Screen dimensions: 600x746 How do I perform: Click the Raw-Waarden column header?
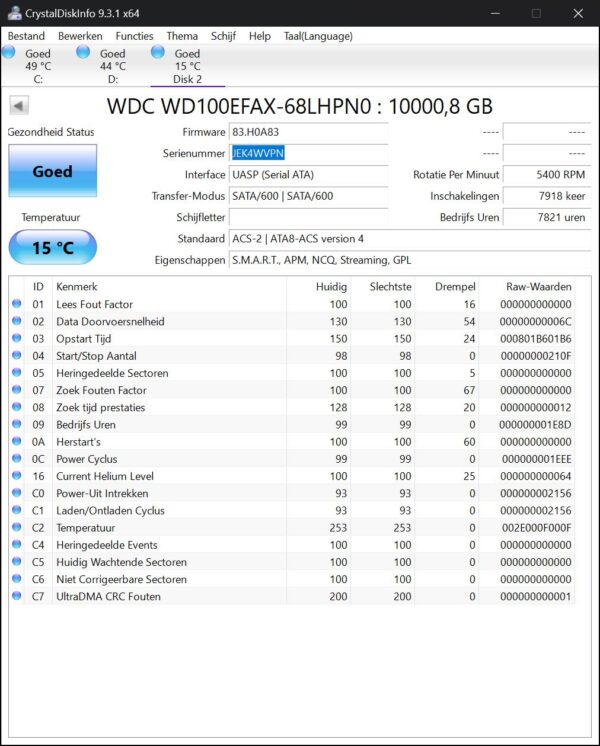pyautogui.click(x=539, y=286)
